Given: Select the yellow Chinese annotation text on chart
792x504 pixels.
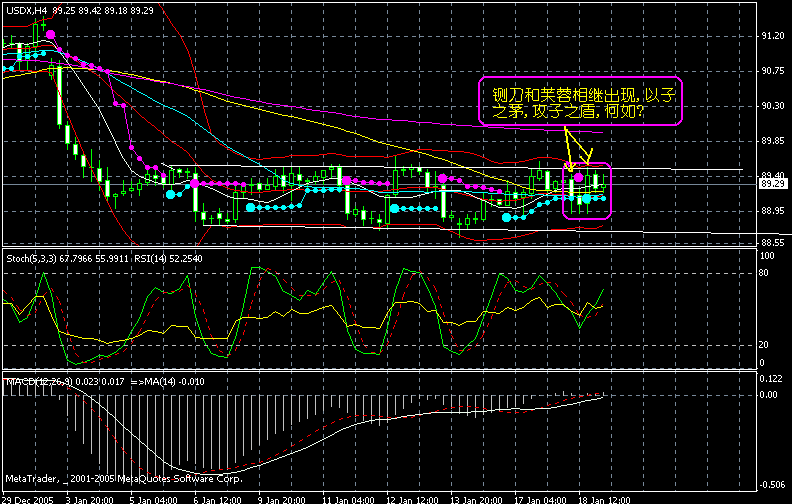Looking at the screenshot, I should 583,103.
